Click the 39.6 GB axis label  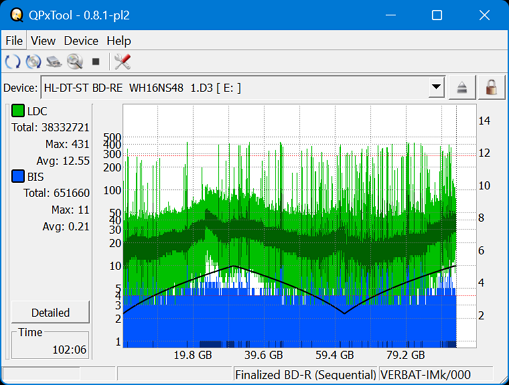(x=264, y=355)
